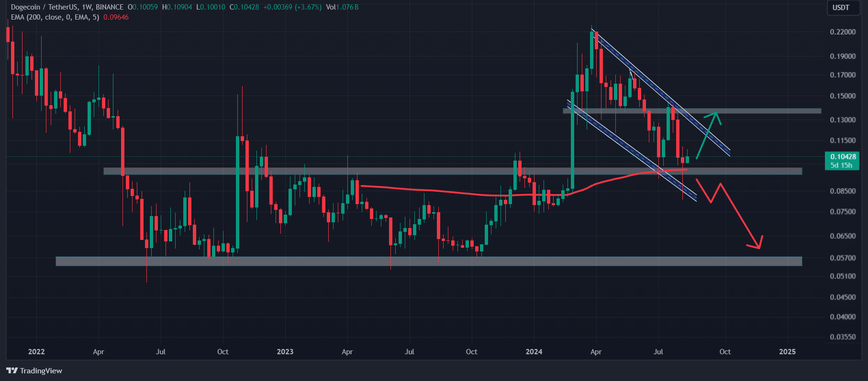Click the close value C0.10428

(x=245, y=7)
